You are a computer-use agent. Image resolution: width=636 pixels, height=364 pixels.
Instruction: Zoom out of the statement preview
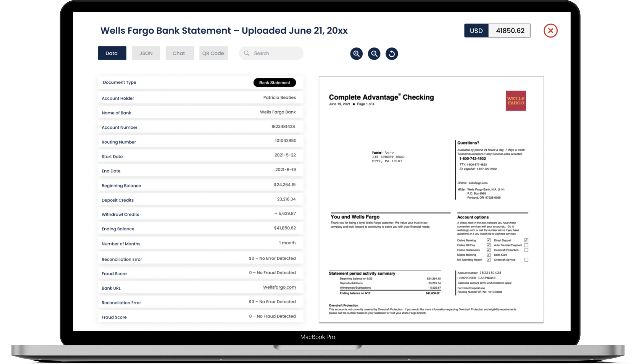click(374, 53)
